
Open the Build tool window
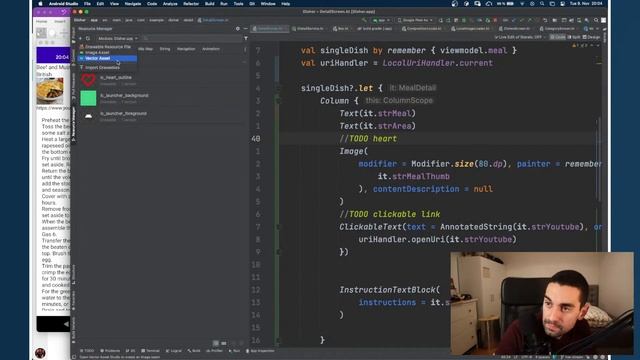(x=194, y=351)
